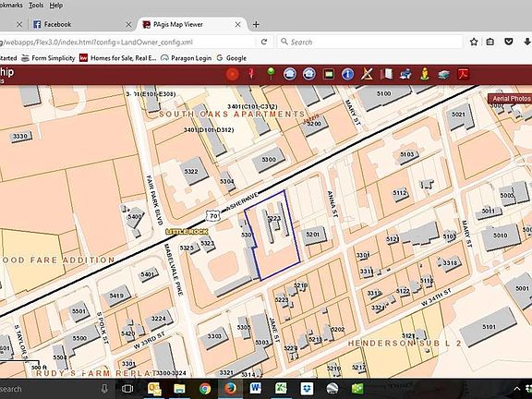Click the FAIR PARK BLVD street label

154,199
